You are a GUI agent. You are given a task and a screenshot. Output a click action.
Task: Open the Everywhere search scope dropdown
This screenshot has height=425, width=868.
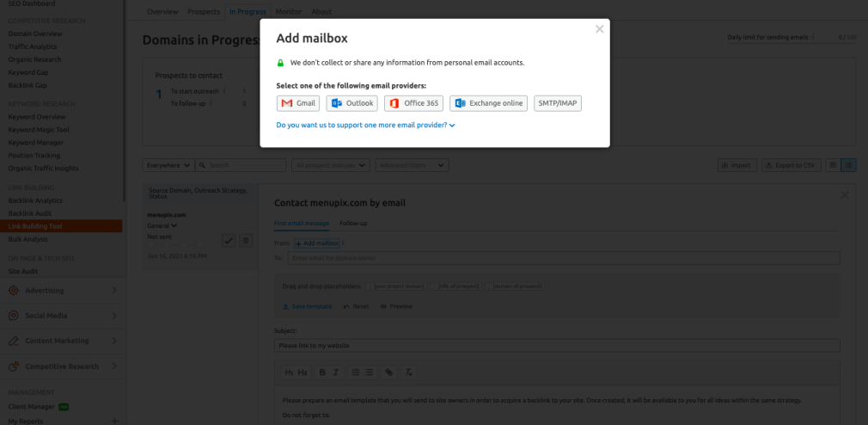168,164
